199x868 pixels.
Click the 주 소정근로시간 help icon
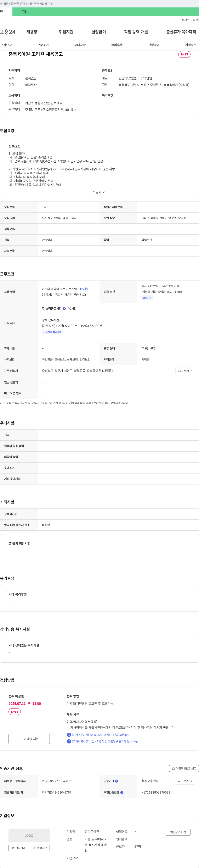[x=64, y=309]
